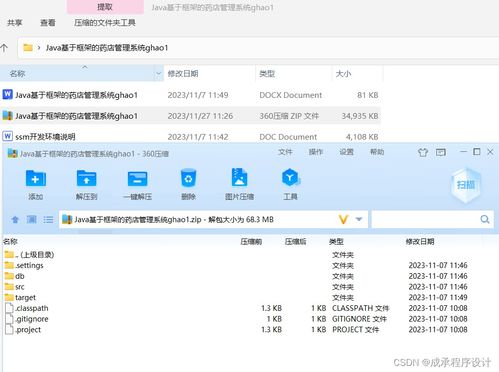
Task: Click the 360压缩 ZIP 文件 type cell
Action: click(x=289, y=116)
